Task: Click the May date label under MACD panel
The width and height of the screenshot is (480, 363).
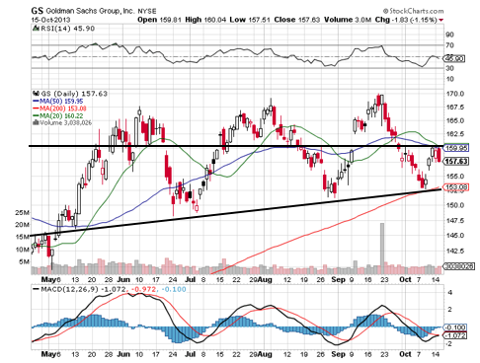Action: (48, 354)
